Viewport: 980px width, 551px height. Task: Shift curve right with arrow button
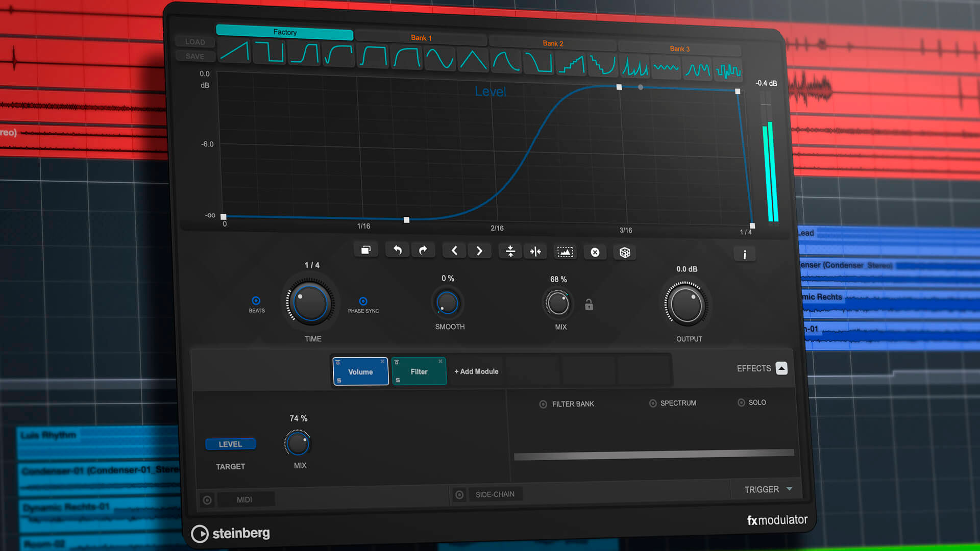pyautogui.click(x=479, y=251)
